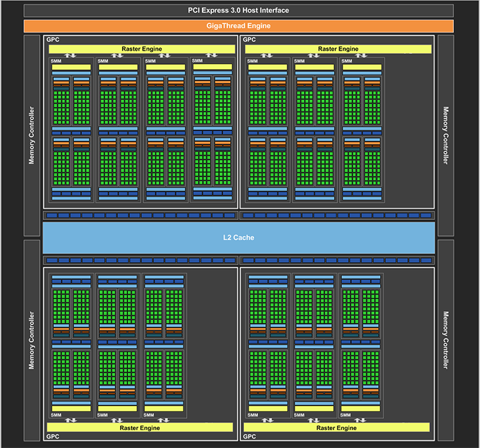Click Raster Engine in the top-left GPC
This screenshot has width=480, height=448.
141,49
